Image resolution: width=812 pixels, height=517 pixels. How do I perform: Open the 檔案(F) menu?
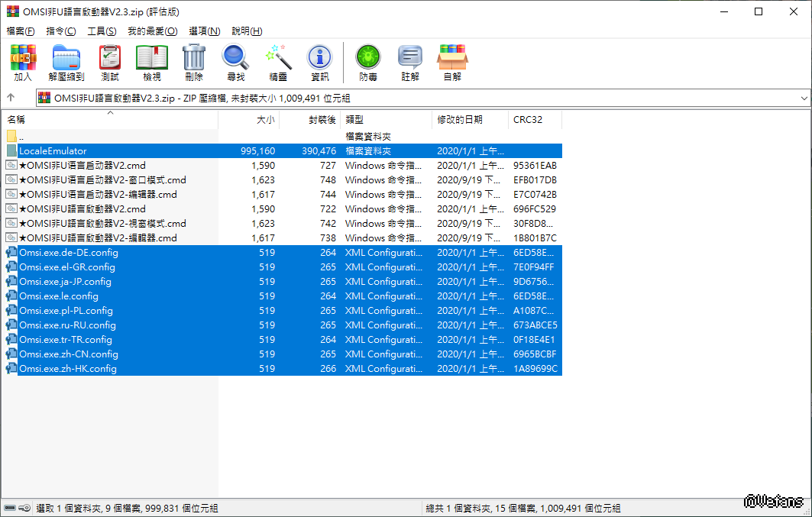tap(21, 31)
